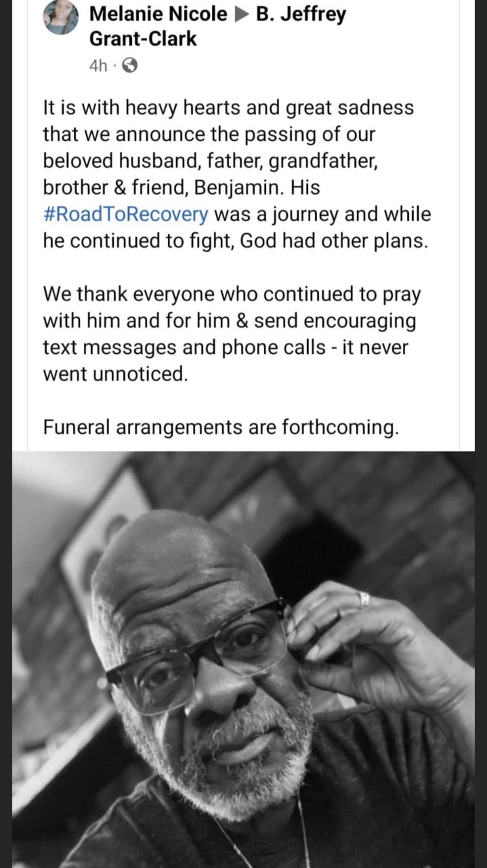The height and width of the screenshot is (868, 487).
Task: Click the 'went unnoticed' text line
Action: pyautogui.click(x=115, y=374)
